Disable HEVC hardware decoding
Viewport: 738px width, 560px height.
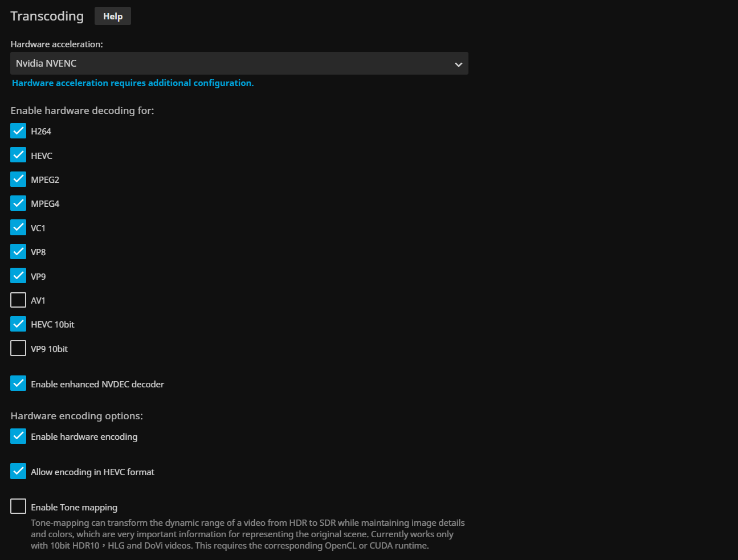pos(18,155)
